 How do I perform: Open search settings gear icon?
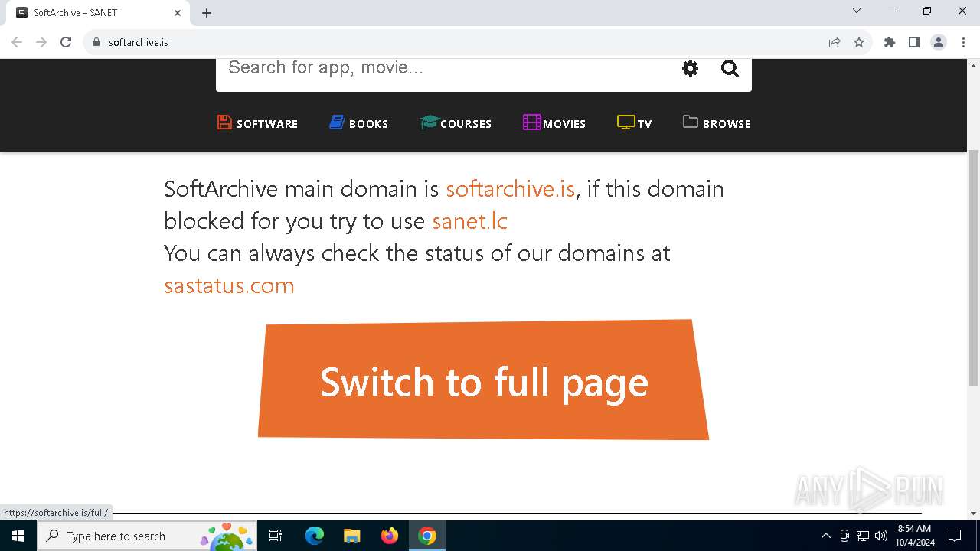(690, 69)
